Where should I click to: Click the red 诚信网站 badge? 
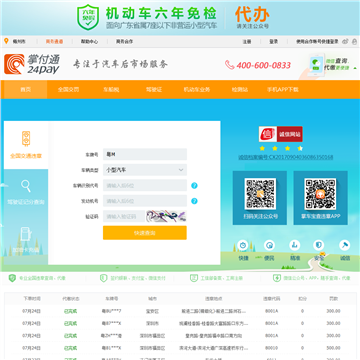click(281, 134)
